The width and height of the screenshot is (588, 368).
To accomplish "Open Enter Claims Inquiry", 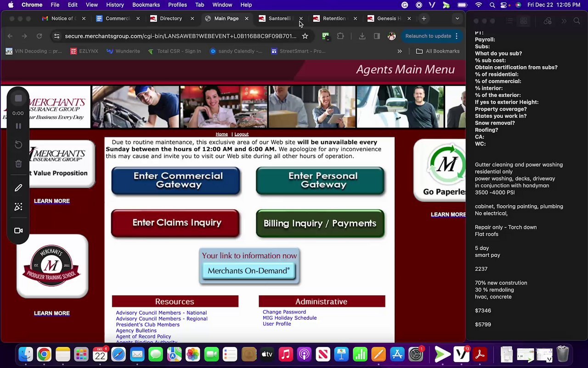I will tap(175, 223).
